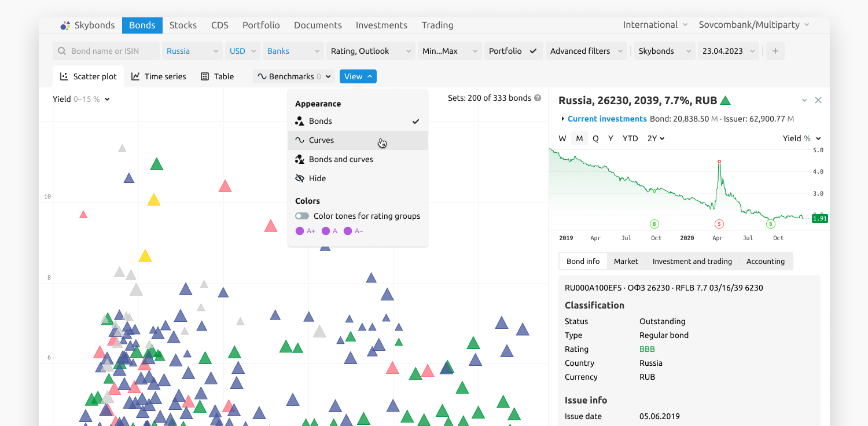868x426 pixels.
Task: Open the Skybonds source dropdown in filters
Action: pyautogui.click(x=665, y=51)
